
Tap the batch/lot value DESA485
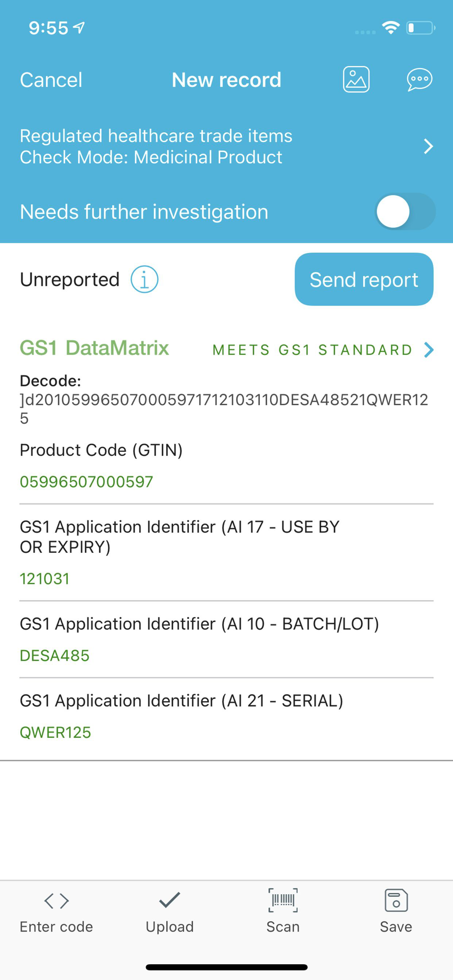click(x=54, y=656)
